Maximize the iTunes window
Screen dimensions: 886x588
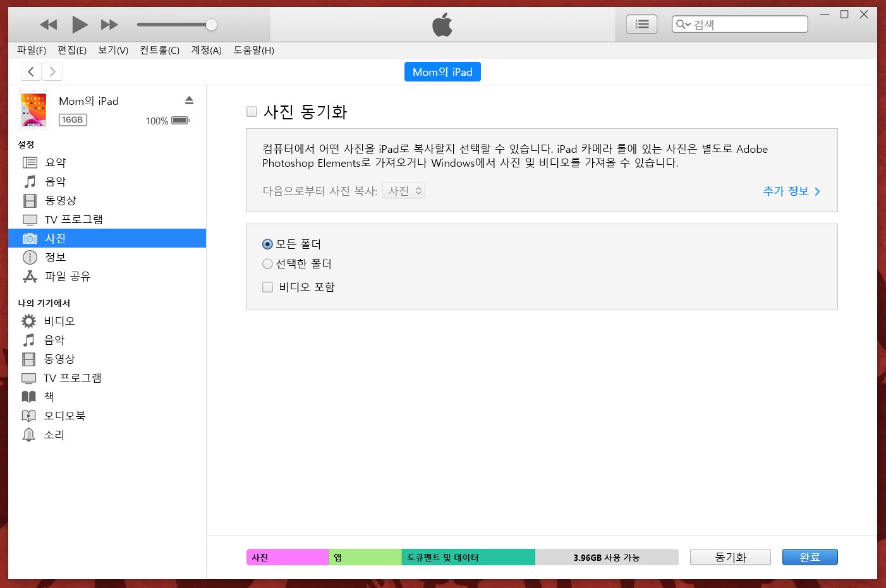pos(844,15)
